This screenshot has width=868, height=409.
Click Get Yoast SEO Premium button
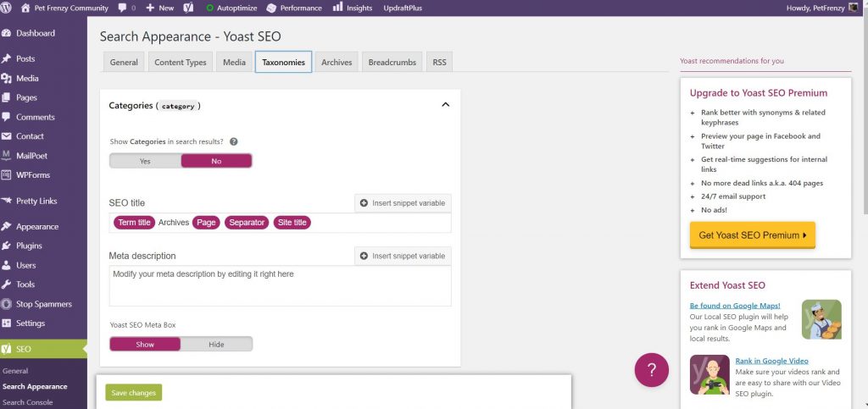click(x=753, y=235)
